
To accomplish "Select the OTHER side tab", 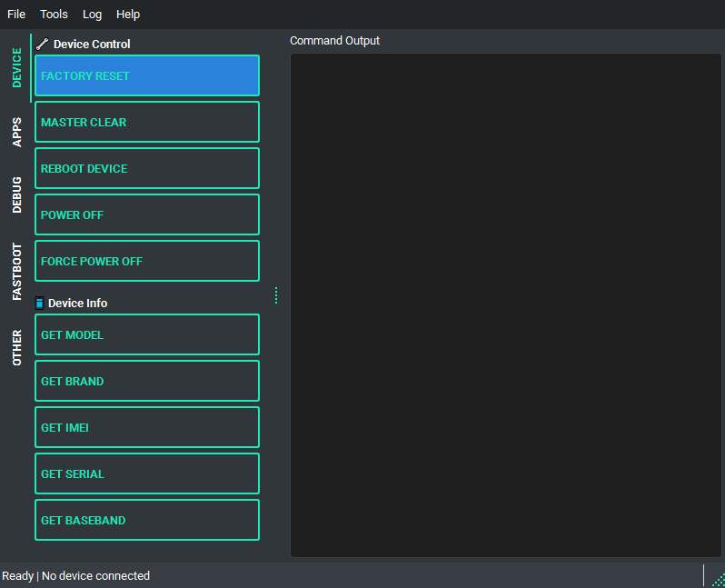I will point(17,348).
